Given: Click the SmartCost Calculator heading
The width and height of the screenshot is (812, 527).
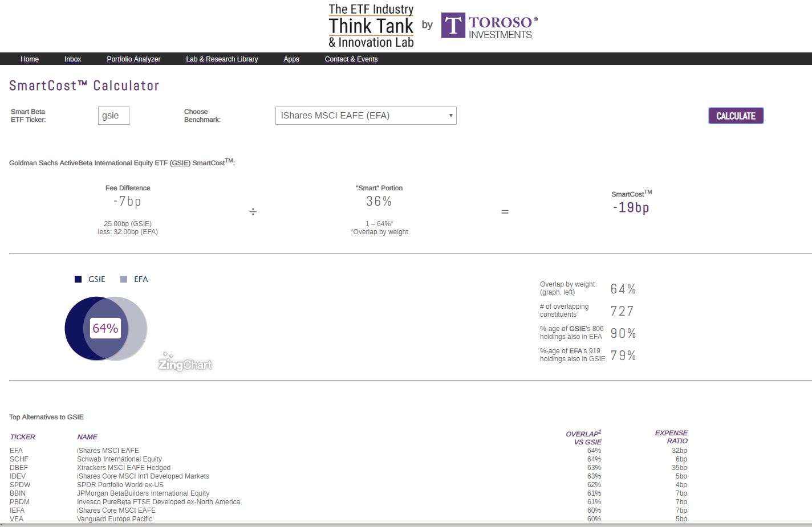Looking at the screenshot, I should [84, 85].
